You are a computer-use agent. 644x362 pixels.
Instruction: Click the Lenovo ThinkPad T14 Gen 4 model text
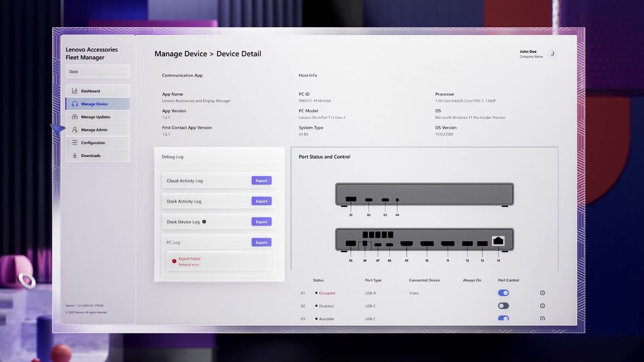322,118
